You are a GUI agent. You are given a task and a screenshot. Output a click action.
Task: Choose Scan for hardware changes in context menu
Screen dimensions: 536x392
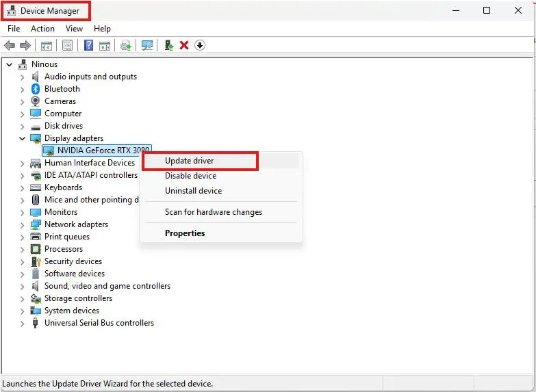tap(220, 212)
